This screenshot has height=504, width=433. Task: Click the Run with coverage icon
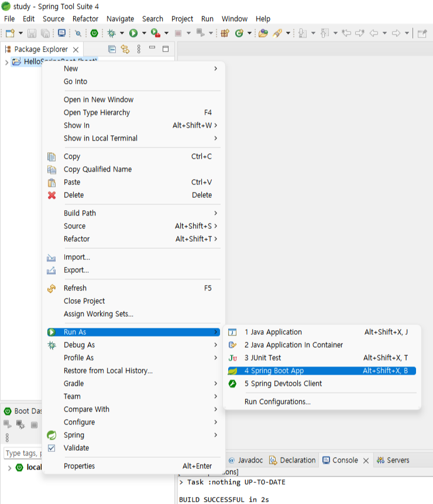pos(156,33)
